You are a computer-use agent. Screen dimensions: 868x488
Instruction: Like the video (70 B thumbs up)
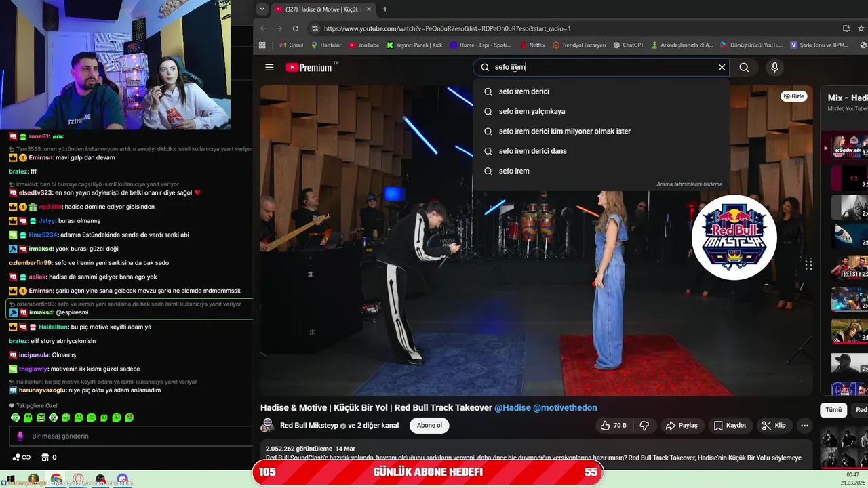click(613, 426)
